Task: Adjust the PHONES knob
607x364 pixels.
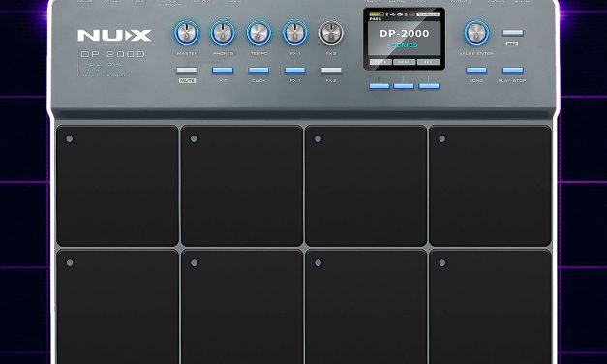Action: coord(223,33)
